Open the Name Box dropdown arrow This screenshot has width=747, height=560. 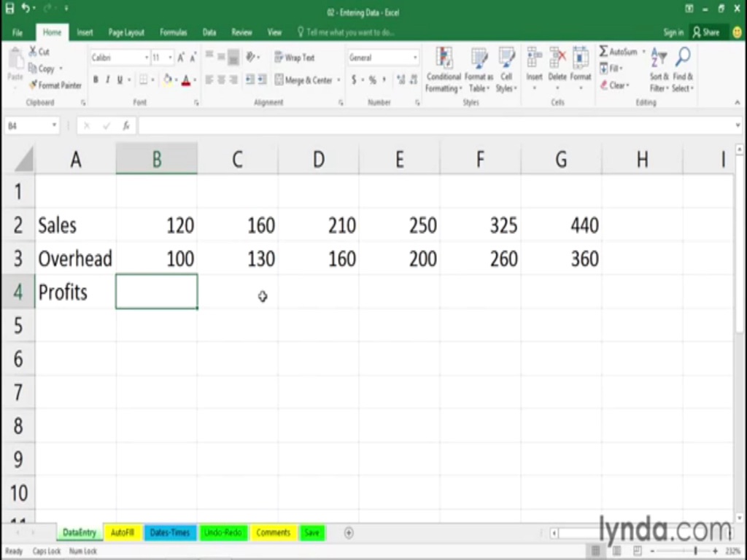[54, 126]
